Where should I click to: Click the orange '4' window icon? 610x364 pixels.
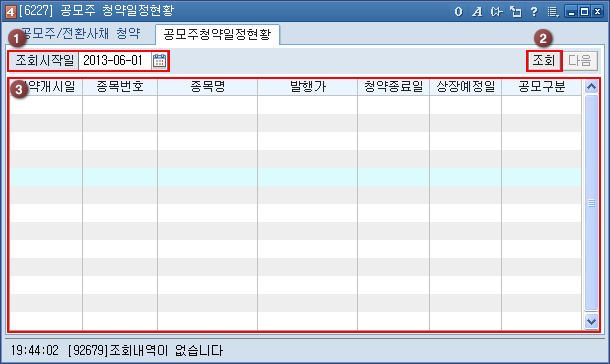pos(11,12)
